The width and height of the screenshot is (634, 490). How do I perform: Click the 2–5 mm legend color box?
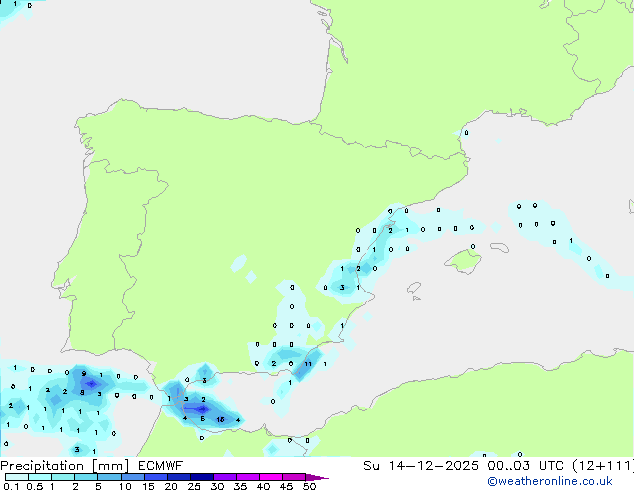(x=86, y=477)
